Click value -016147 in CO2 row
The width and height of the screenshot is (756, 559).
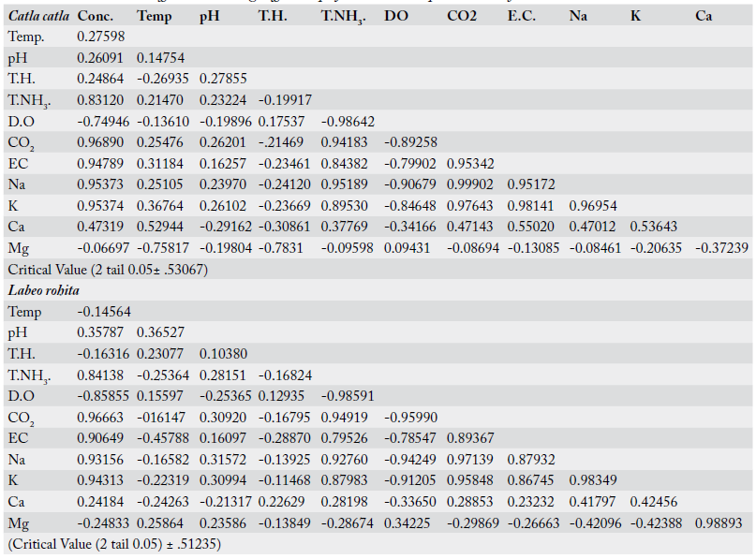pos(162,418)
